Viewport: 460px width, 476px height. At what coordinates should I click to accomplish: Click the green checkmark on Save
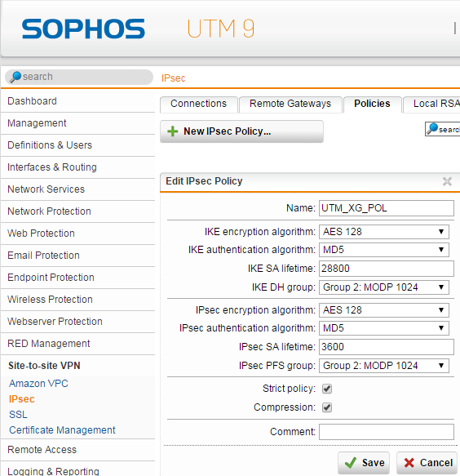tap(351, 463)
